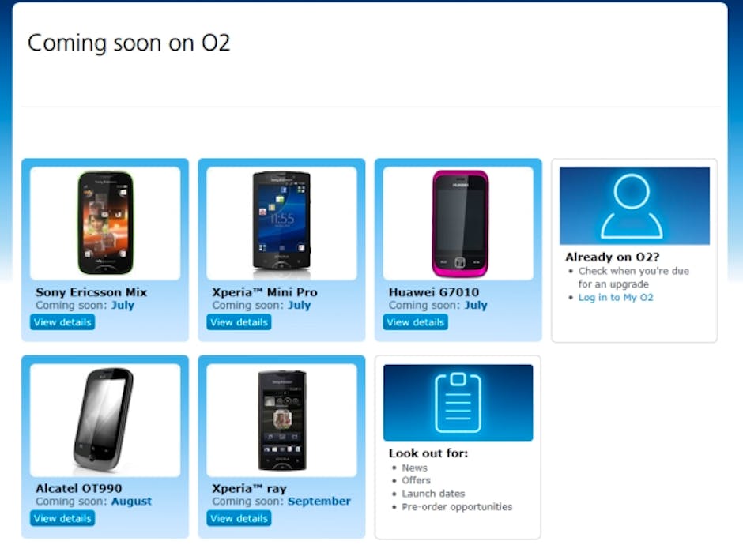Click the Alcatel OT990 title
743x560 pixels.
(79, 488)
